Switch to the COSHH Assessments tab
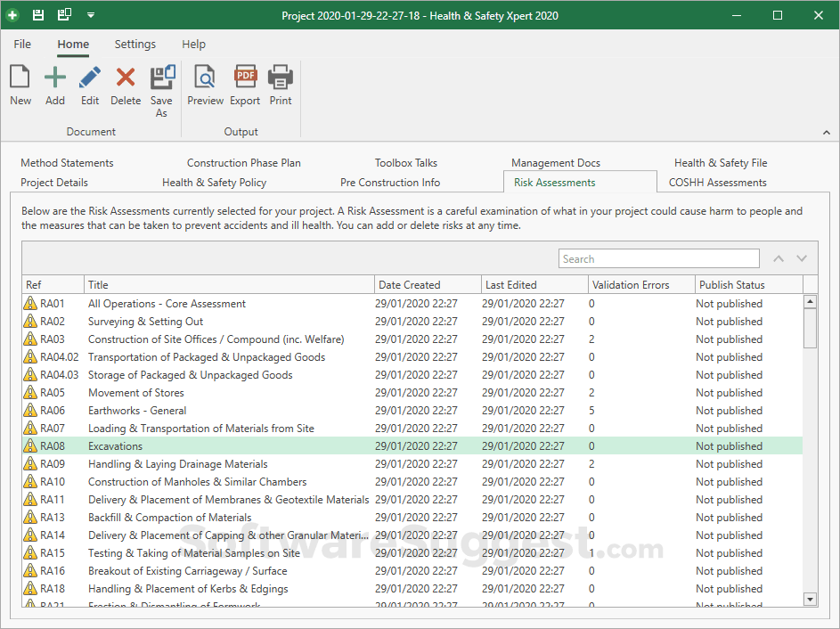The width and height of the screenshot is (840, 629). coord(718,181)
